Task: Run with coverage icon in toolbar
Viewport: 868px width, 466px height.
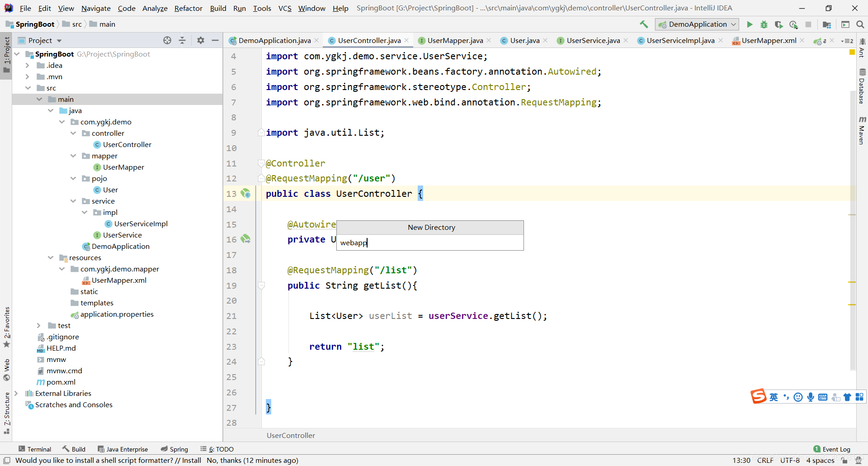Action: 778,24
